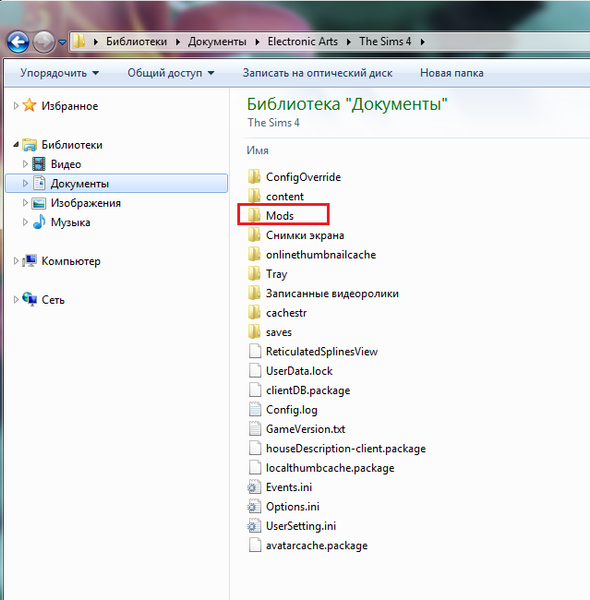Open the Общий доступ menu
590x600 pixels.
pos(171,73)
